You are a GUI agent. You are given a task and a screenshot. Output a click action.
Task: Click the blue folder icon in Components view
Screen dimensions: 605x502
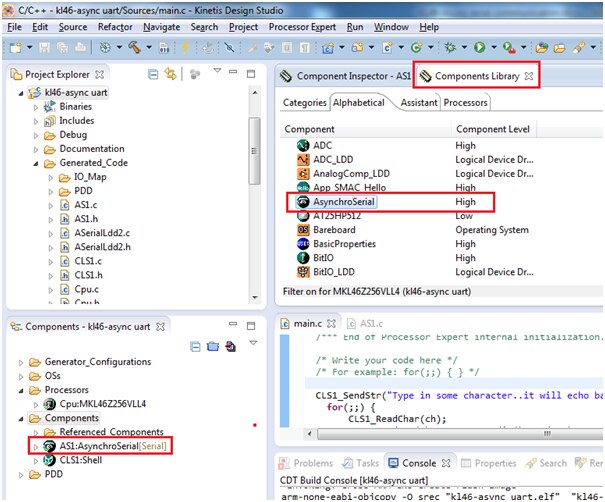point(213,346)
